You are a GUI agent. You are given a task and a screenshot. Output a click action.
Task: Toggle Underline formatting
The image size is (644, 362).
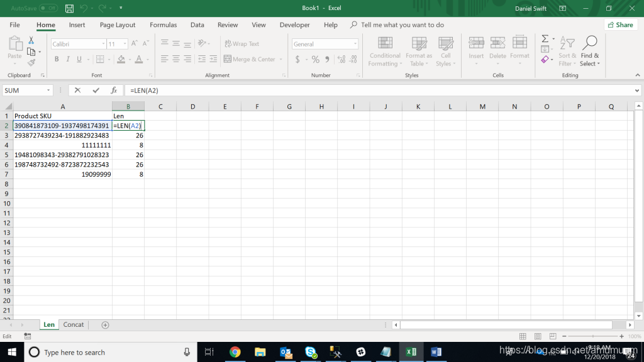pos(79,59)
